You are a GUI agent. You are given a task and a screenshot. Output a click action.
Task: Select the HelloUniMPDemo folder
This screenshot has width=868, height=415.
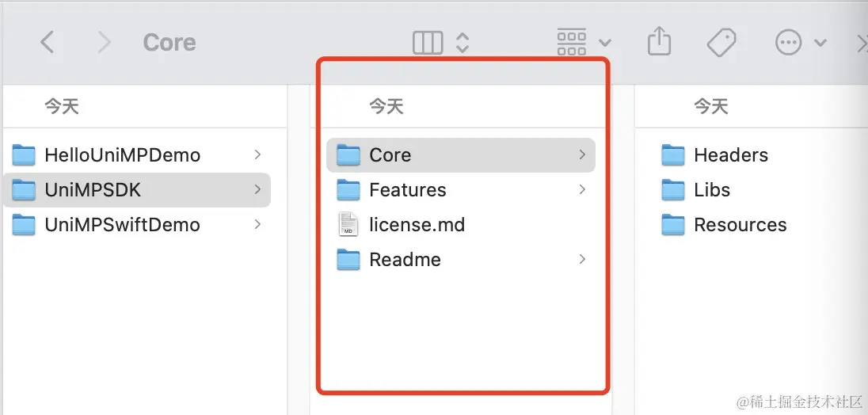[137, 155]
